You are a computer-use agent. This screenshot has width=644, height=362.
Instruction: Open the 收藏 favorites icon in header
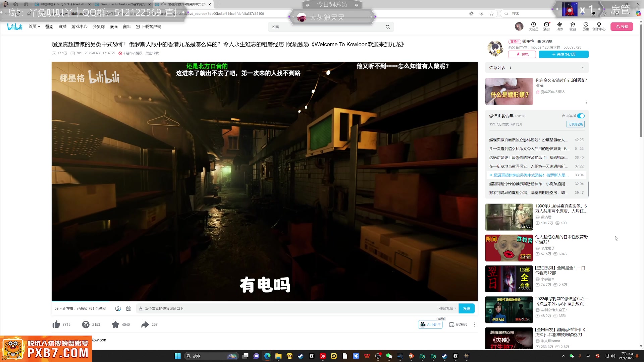[x=573, y=26]
